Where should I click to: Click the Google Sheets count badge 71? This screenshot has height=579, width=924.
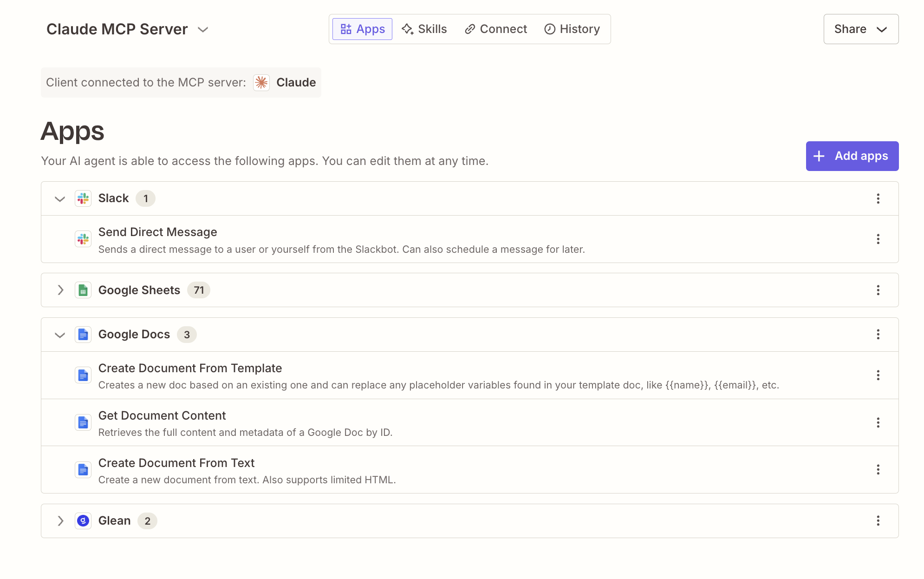199,290
